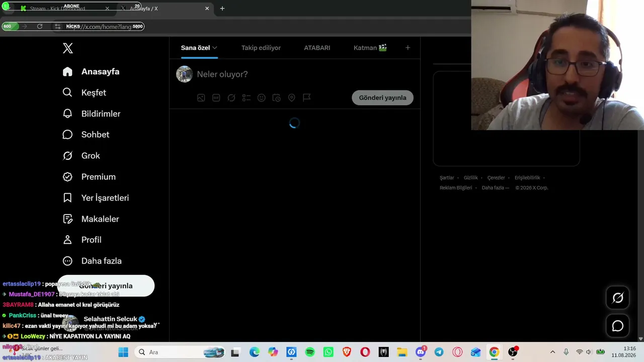Switch to Takip ediliyor tab
This screenshot has height=362, width=644.
tap(261, 48)
